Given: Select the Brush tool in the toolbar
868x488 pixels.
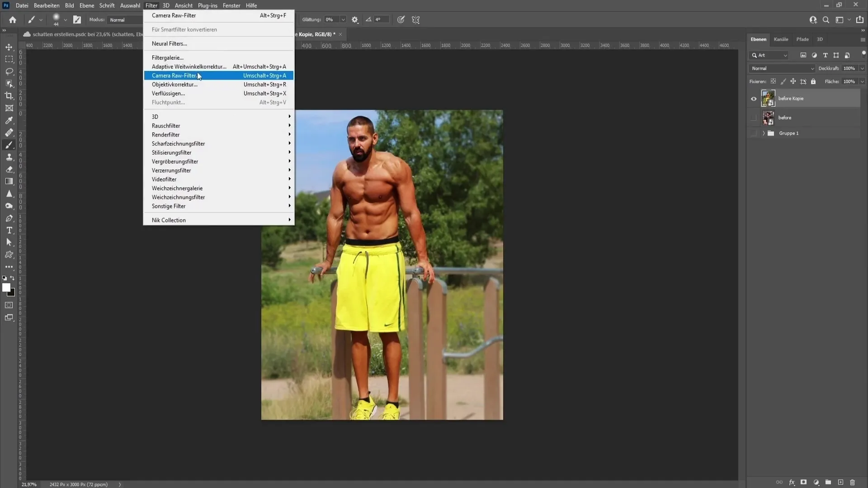Looking at the screenshot, I should (9, 145).
